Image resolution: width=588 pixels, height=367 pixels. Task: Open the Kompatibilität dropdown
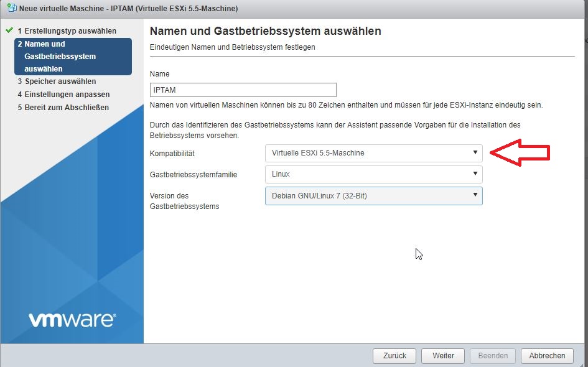[373, 153]
